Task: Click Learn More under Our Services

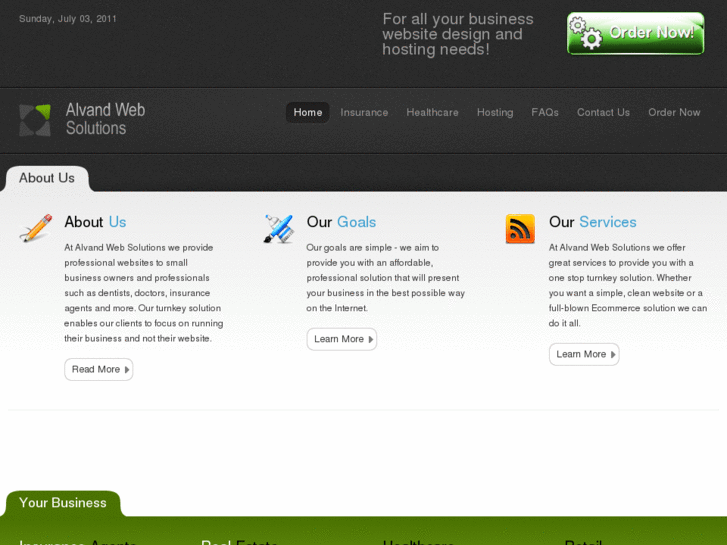Action: tap(584, 354)
